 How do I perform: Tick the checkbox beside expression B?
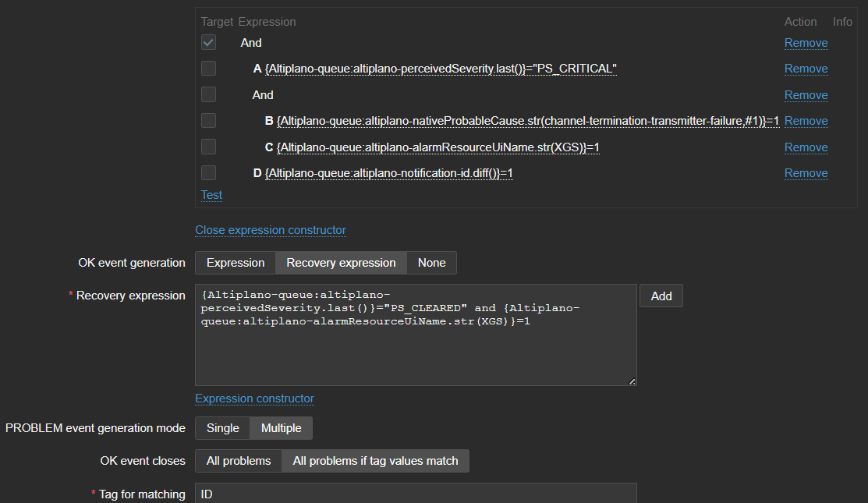(x=208, y=121)
